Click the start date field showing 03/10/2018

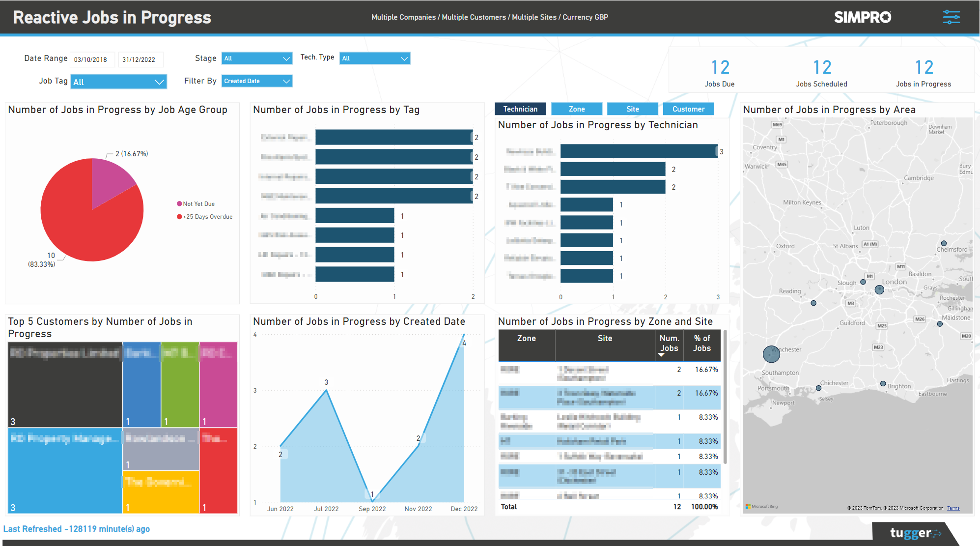(x=92, y=59)
